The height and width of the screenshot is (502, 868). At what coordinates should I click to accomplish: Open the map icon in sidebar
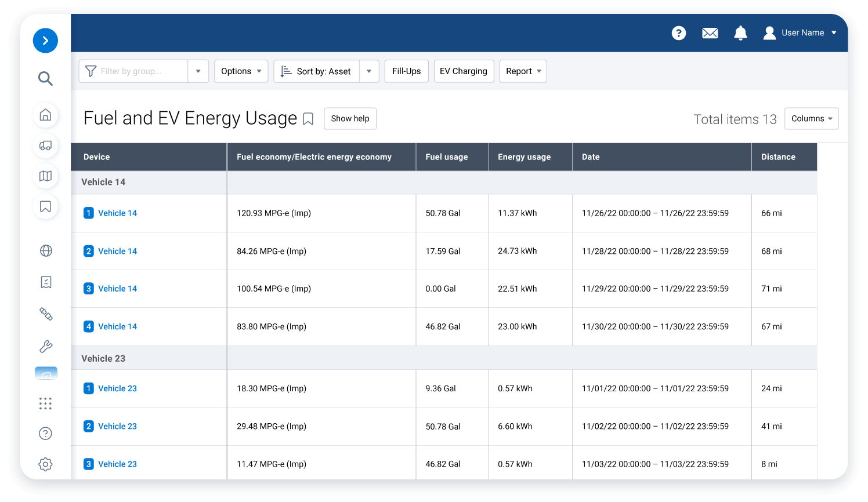click(x=45, y=176)
